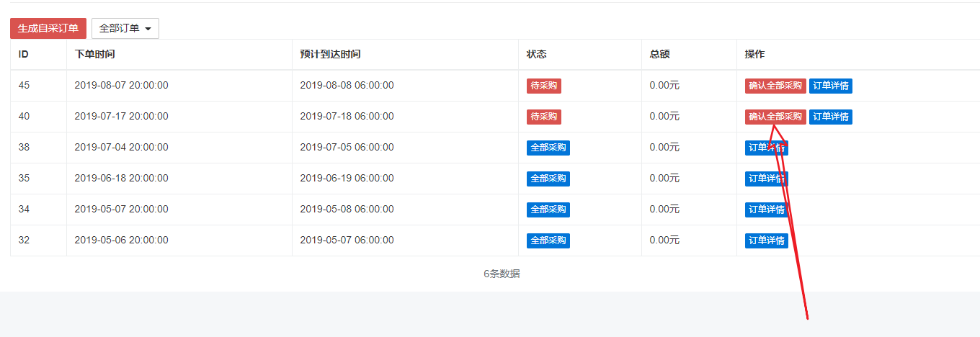This screenshot has width=980, height=337.
Task: View 订单详情 for order 34
Action: click(767, 210)
